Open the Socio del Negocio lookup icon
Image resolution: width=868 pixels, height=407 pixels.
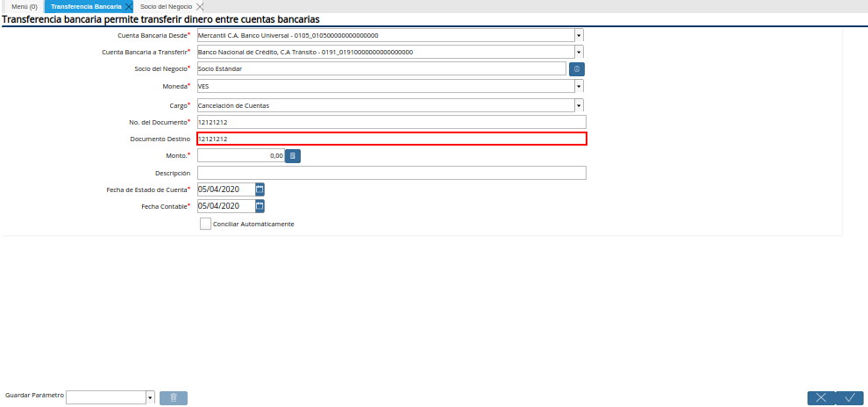point(577,69)
